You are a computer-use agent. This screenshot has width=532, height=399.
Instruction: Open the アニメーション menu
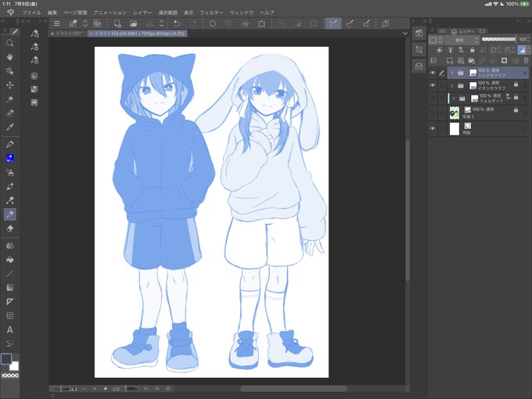[110, 13]
